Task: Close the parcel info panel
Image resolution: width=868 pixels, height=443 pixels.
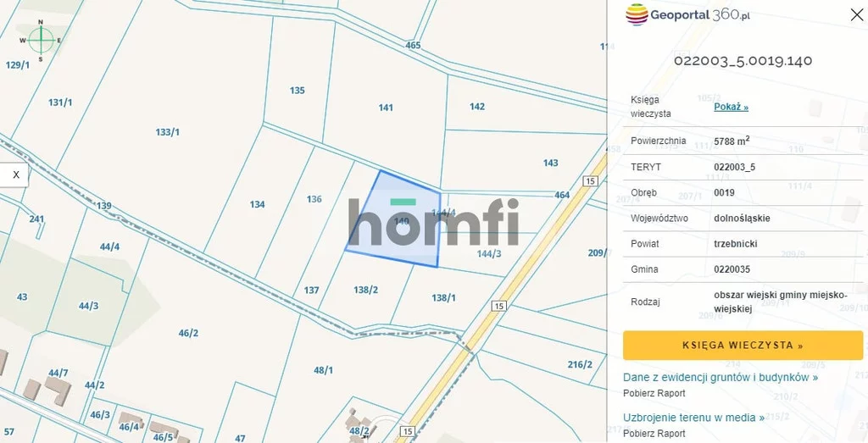Action: coord(856,15)
